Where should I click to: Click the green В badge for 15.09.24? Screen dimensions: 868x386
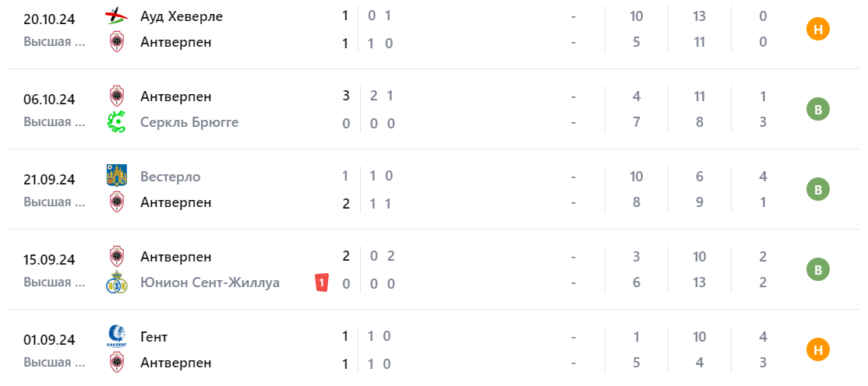[817, 270]
